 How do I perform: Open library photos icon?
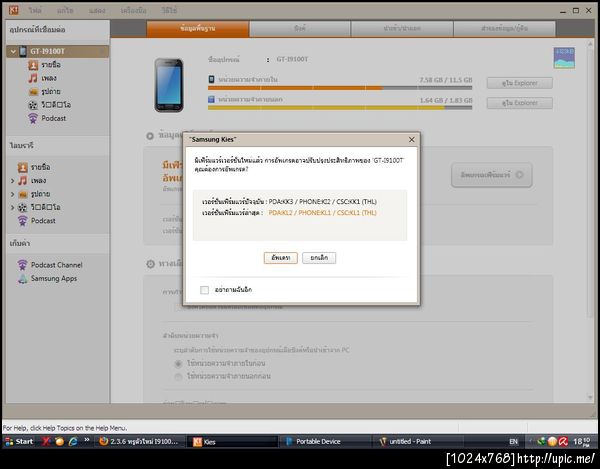(x=23, y=194)
